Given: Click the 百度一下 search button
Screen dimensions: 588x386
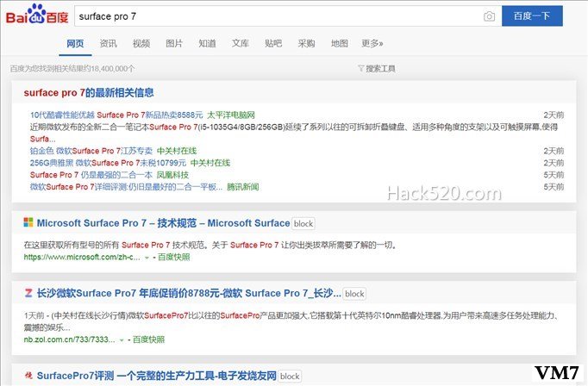Looking at the screenshot, I should coord(532,16).
